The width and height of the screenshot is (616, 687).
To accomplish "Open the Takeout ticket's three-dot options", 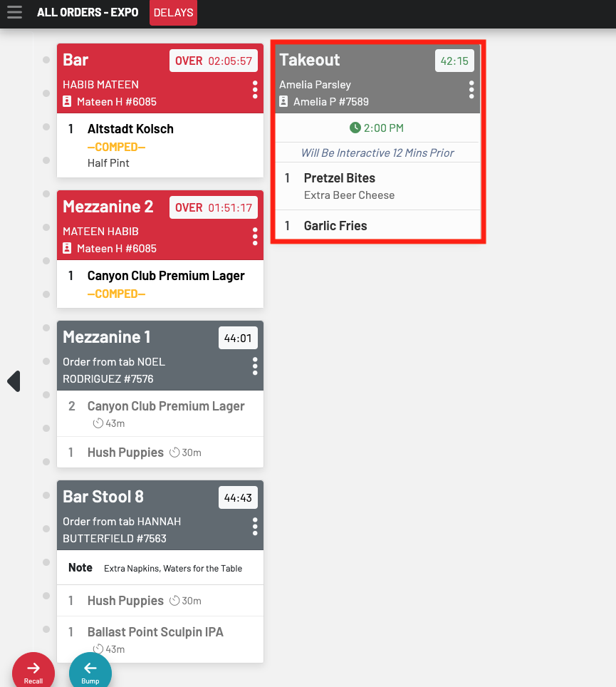I will tap(471, 90).
